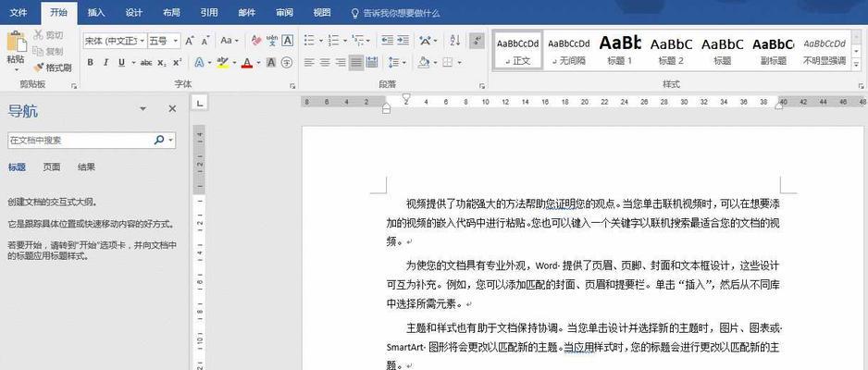
Task: Toggle underline formatting
Action: (121, 63)
